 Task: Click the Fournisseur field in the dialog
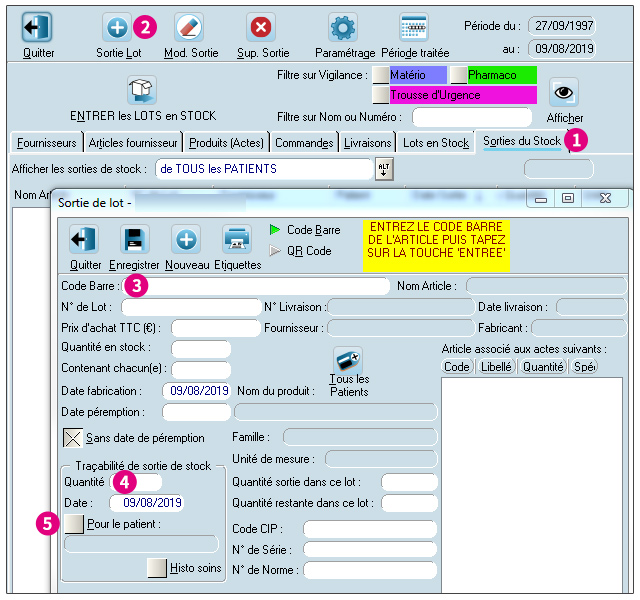click(401, 328)
